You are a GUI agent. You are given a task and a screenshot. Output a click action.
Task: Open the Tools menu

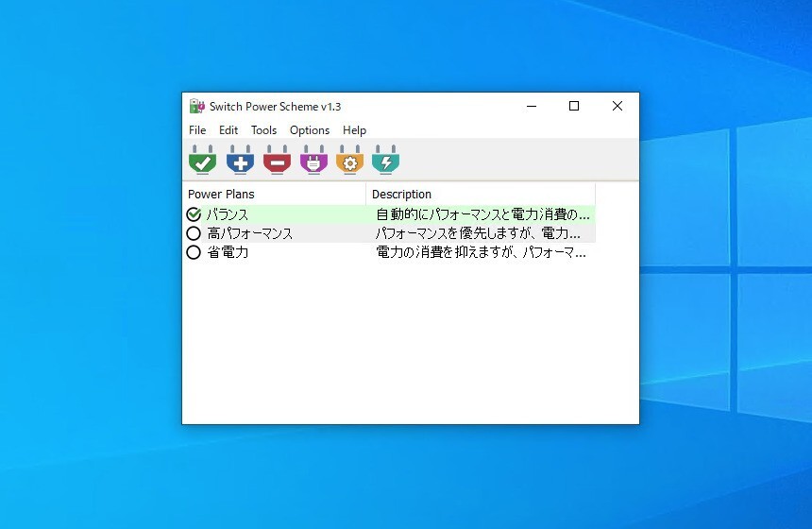pos(264,130)
